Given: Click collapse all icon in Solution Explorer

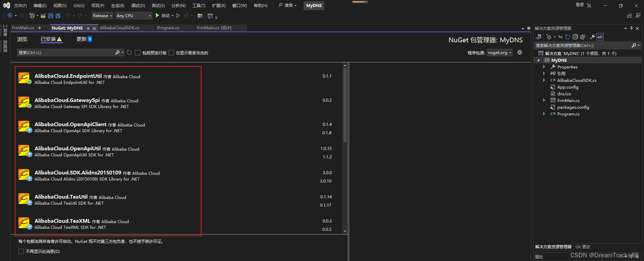Looking at the screenshot, I should pyautogui.click(x=575, y=37).
